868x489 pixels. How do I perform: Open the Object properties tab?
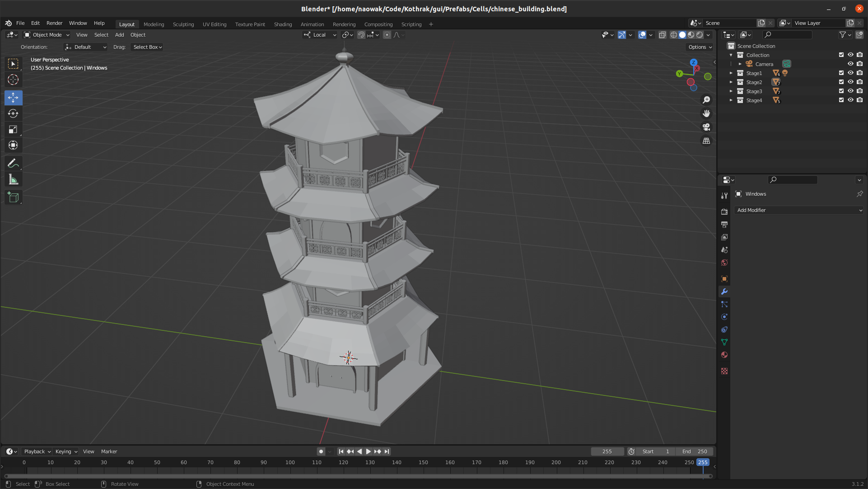(724, 279)
